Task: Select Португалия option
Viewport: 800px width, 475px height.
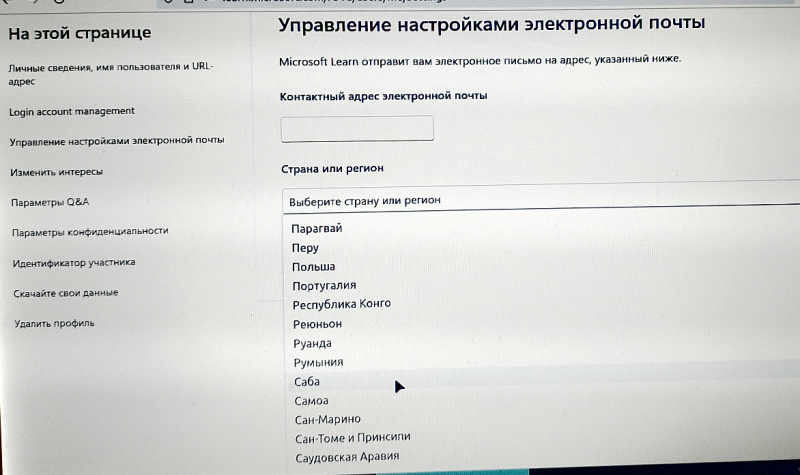Action: 324,286
